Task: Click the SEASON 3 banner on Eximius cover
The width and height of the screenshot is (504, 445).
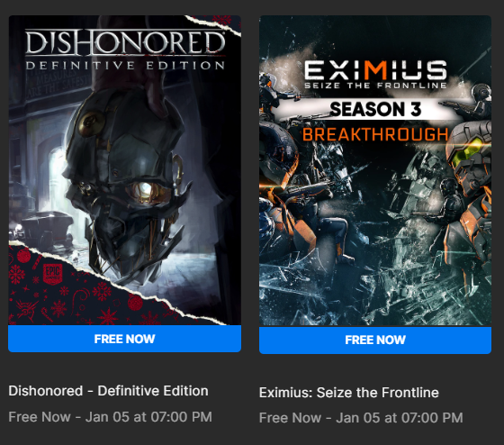Action: pyautogui.click(x=375, y=109)
